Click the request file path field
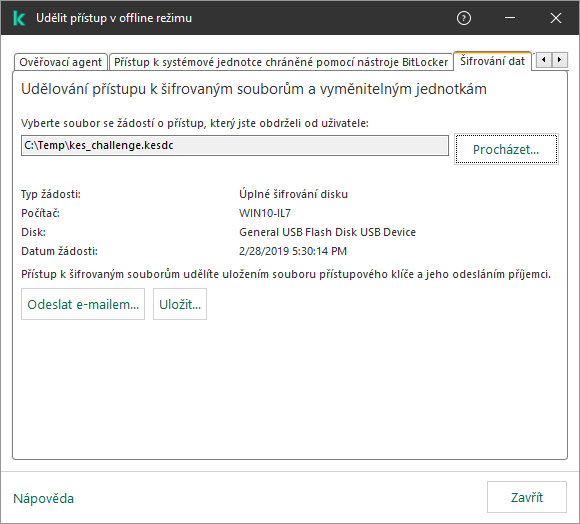 click(x=235, y=145)
